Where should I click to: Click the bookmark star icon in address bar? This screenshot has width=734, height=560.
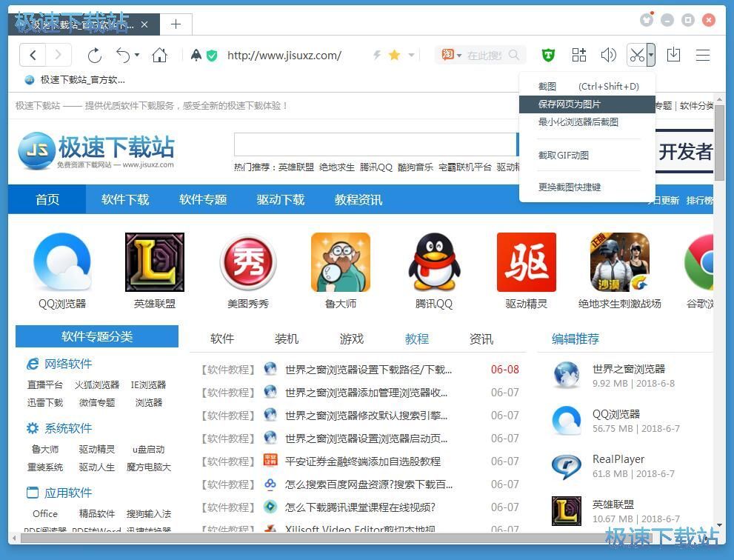(394, 55)
